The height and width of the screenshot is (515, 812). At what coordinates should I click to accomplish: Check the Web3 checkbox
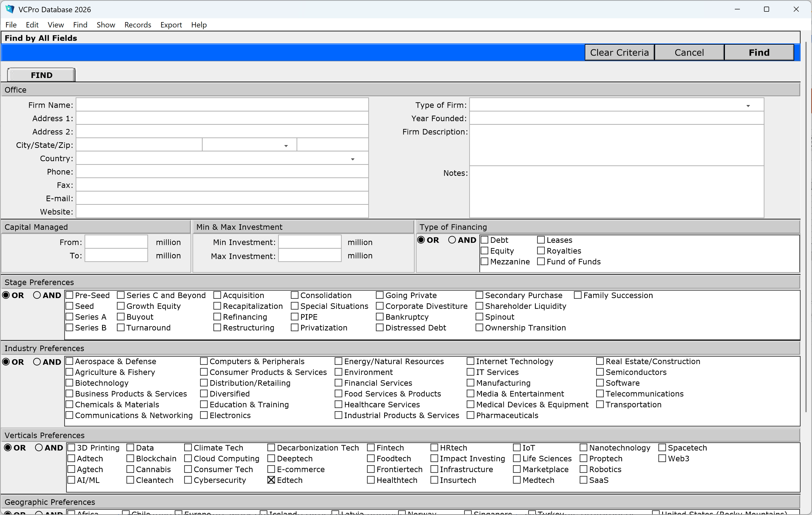(662, 458)
